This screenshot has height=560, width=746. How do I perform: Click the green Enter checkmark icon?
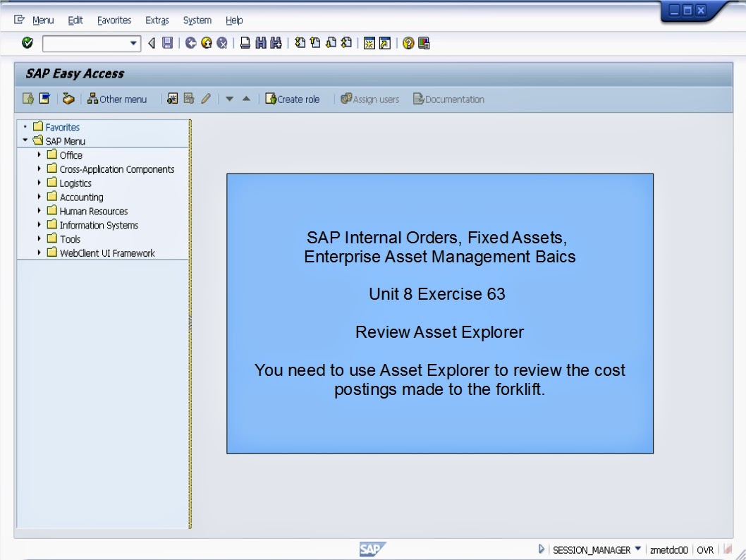point(27,43)
